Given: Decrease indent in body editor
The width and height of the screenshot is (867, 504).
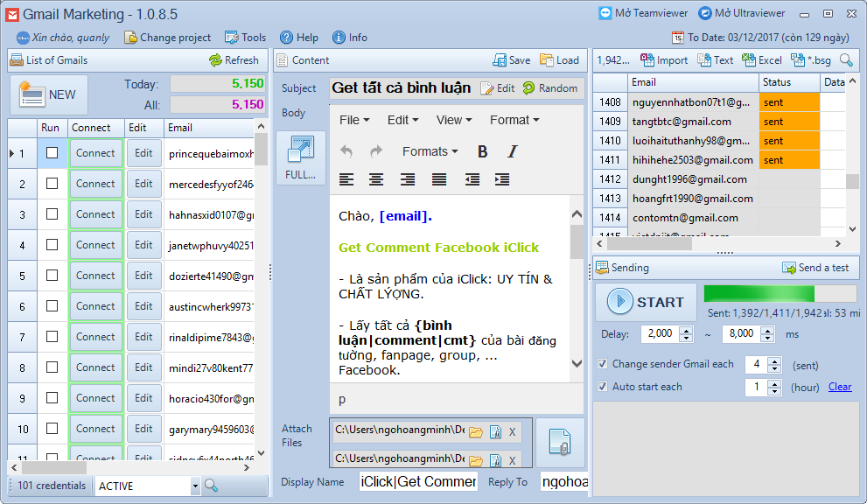Looking at the screenshot, I should pos(472,179).
